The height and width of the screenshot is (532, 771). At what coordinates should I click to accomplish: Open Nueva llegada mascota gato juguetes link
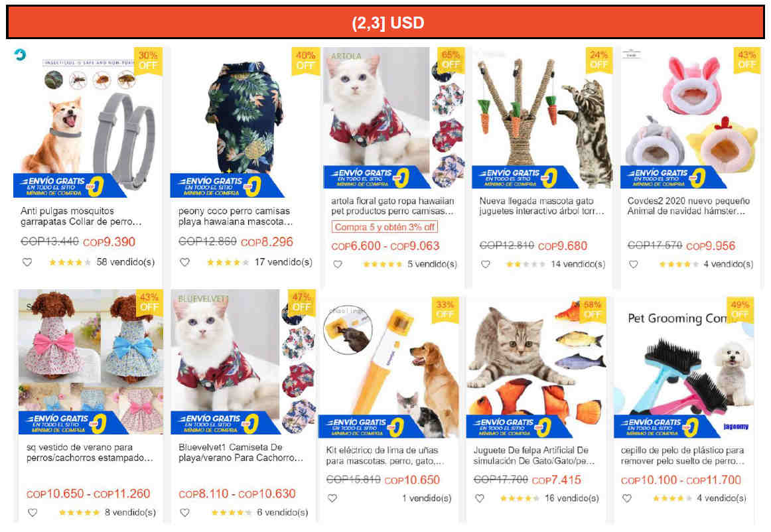point(541,206)
